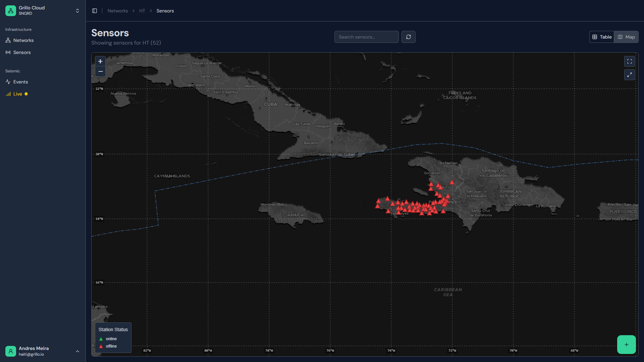Open Events via the waveform icon
Screen dimensions: 644x362
pos(8,82)
